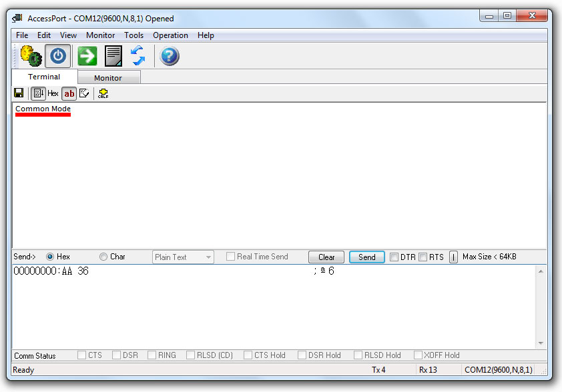Click the 'Max Size < 64KB' label
This screenshot has height=392, width=562.
[489, 257]
